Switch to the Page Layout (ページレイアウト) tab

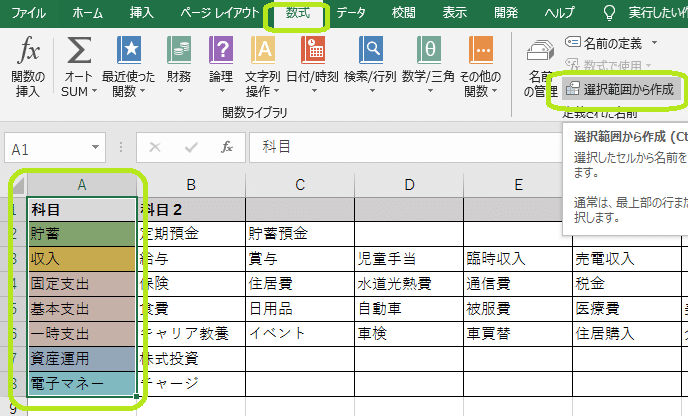click(220, 13)
